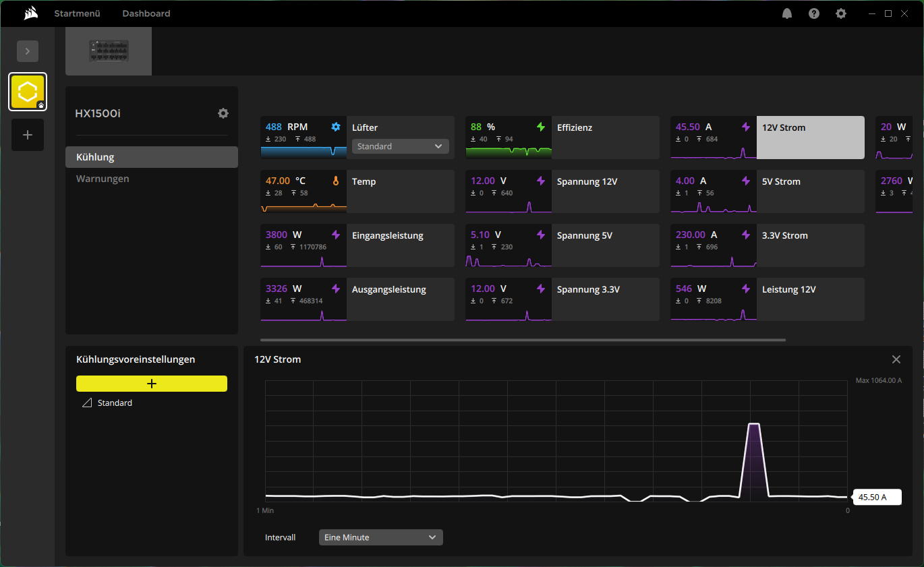Screen dimensions: 924x567
Task: Click the green Effizienz lightning icon
Action: point(541,127)
